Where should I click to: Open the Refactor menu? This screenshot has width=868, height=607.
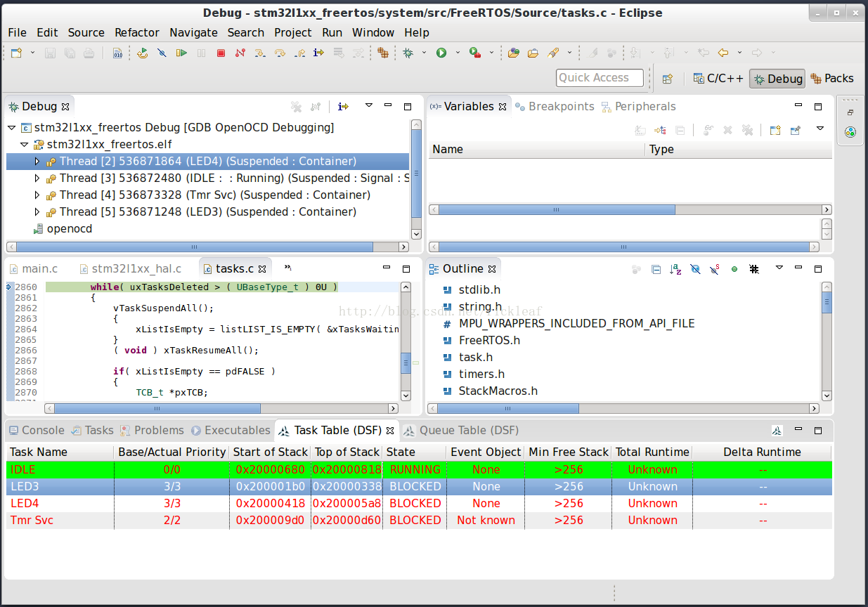point(137,32)
